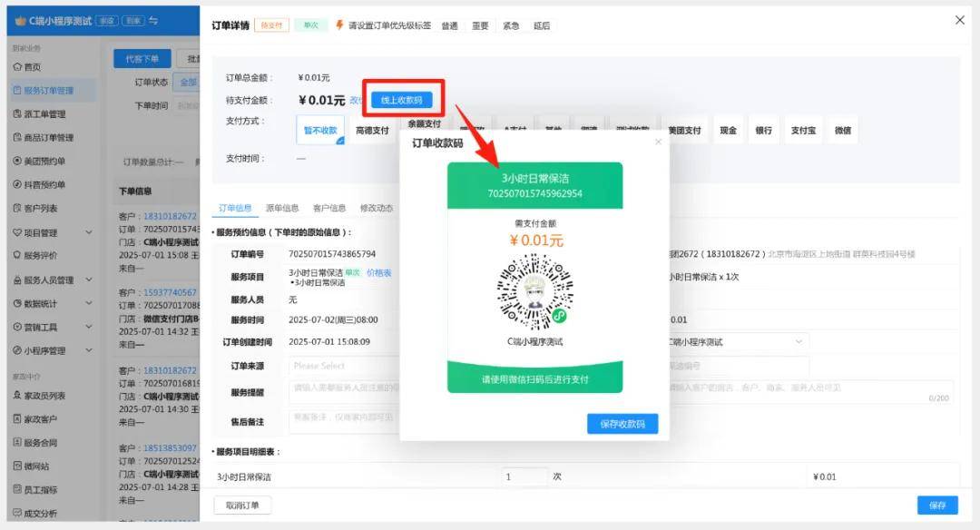Viewport: 980px width, 530px height.
Task: Choose 支付宝 as payment method
Action: [803, 131]
